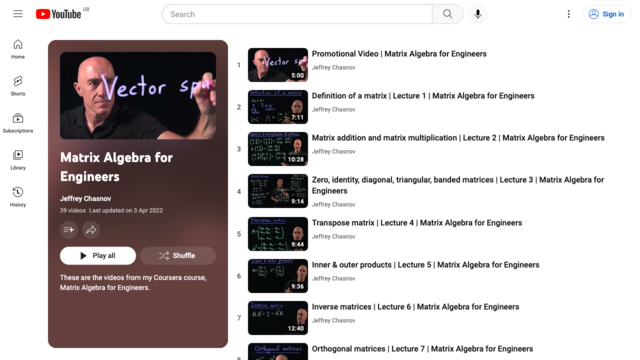
Task: Click Sign in button
Action: (607, 14)
